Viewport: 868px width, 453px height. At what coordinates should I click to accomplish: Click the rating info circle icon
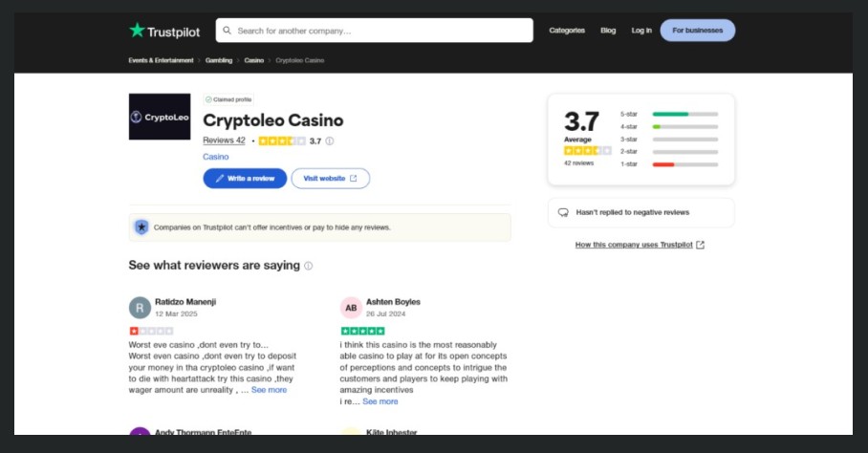[330, 140]
